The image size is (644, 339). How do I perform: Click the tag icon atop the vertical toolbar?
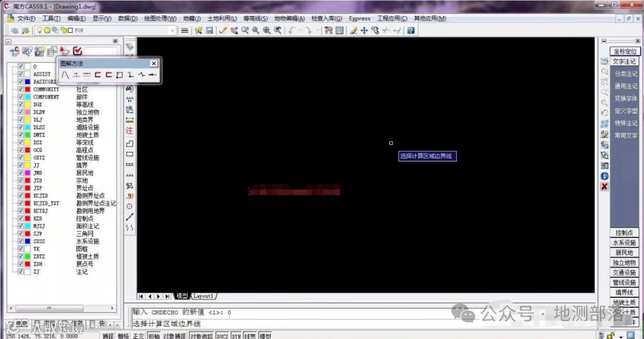click(x=129, y=47)
